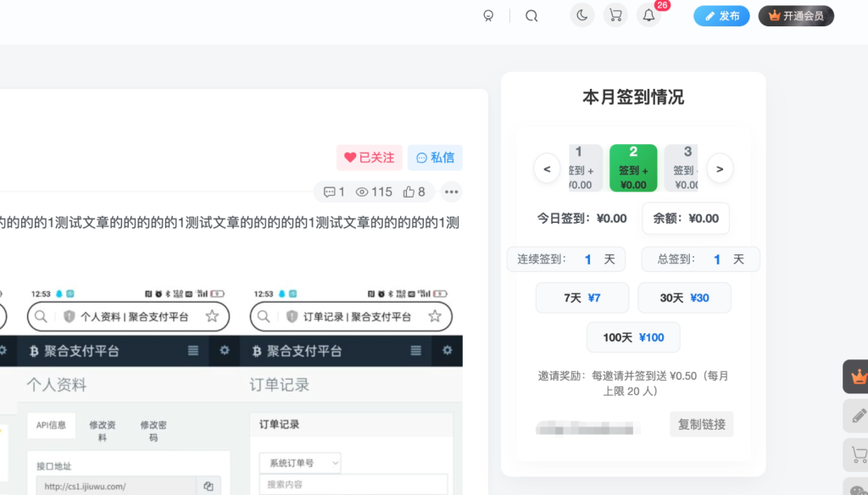Click the medal badge icon in the header
868x495 pixels.
click(x=488, y=15)
